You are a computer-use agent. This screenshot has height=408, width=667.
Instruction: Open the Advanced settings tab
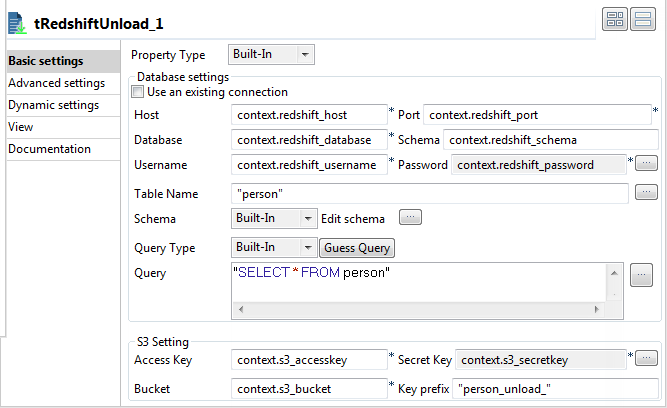coord(56,83)
